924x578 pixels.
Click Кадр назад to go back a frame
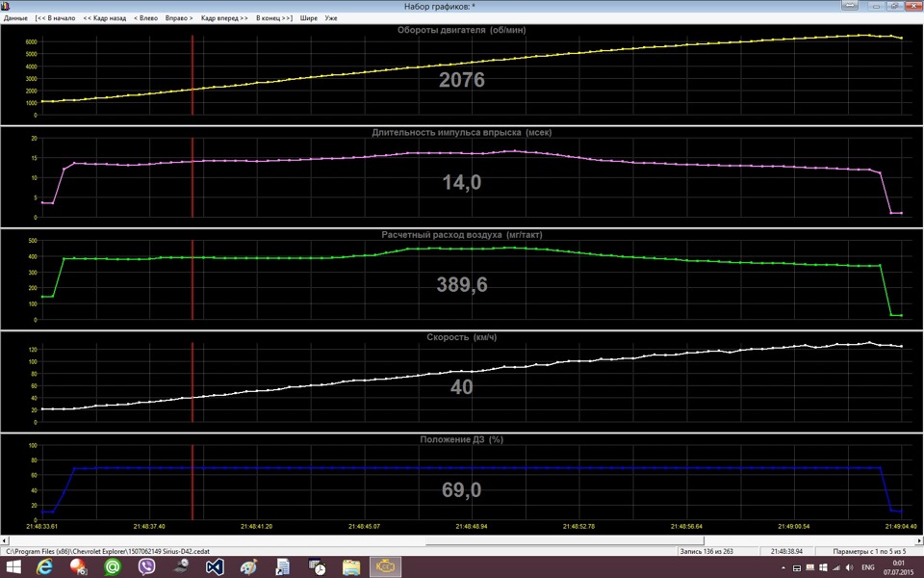pyautogui.click(x=104, y=18)
